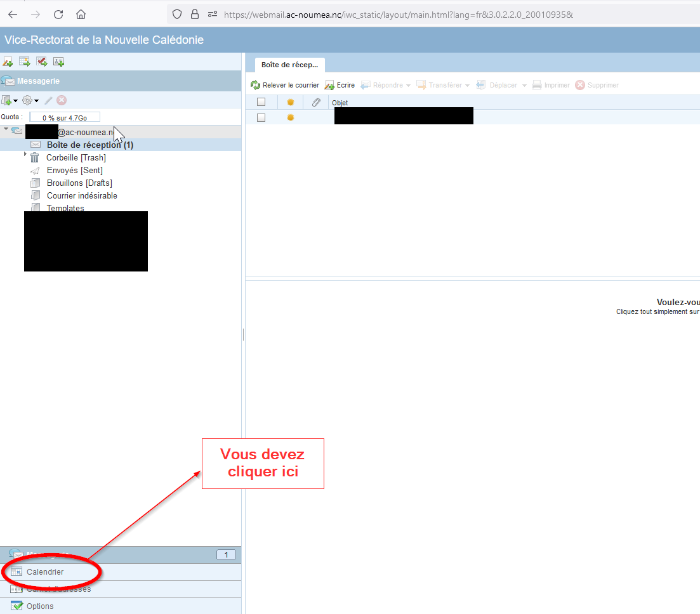Tick the select-all checkbox in message header
The image size is (700, 614).
coord(261,102)
